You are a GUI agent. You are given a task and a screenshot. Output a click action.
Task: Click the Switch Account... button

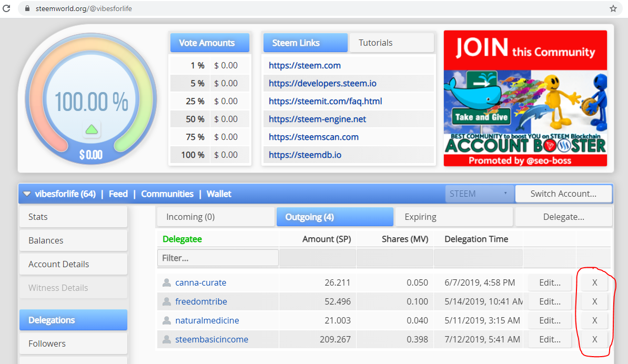click(563, 194)
